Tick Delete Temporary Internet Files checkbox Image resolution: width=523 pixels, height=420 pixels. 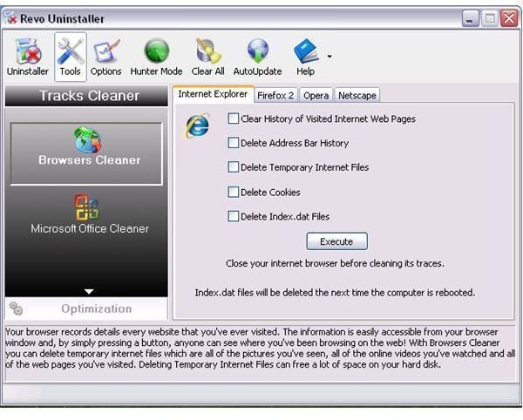(233, 167)
